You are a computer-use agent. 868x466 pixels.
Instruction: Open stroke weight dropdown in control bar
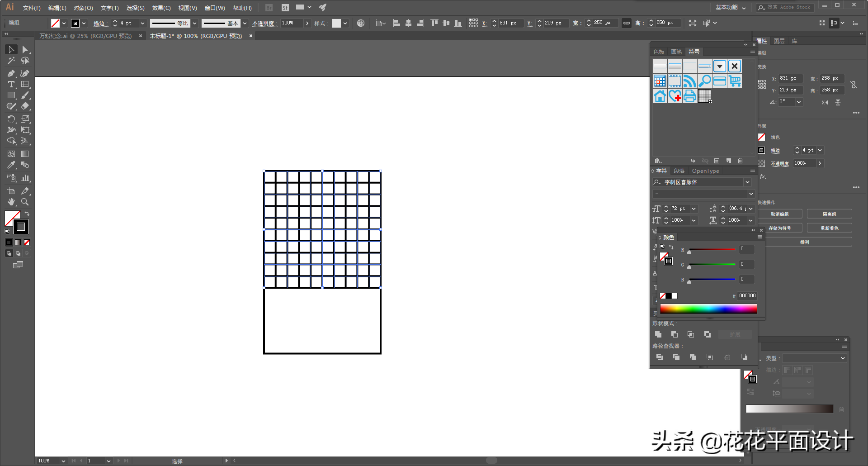coord(143,23)
